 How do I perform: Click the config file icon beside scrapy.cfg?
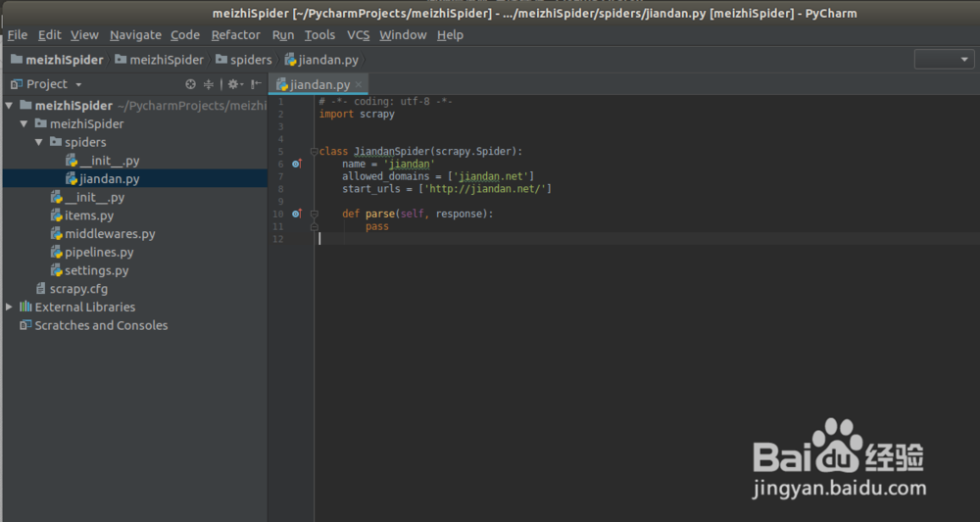point(41,289)
